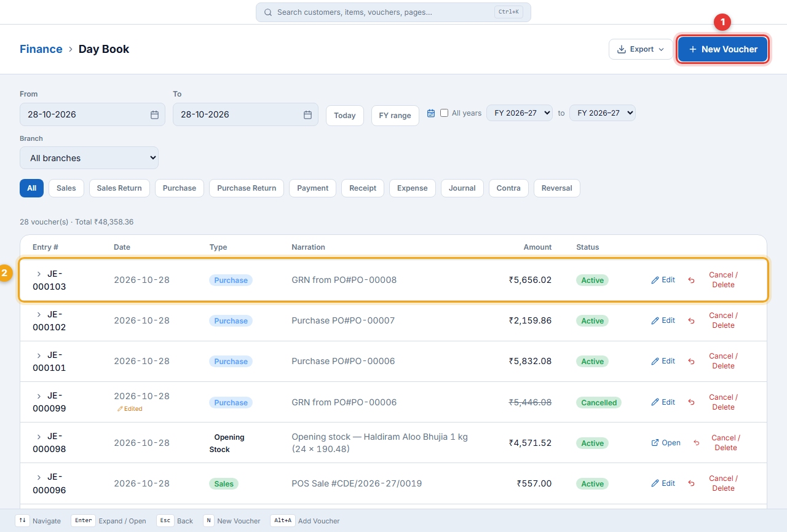Screen dimensions: 787x532
Task: Select the Expense filter tab
Action: (413, 188)
